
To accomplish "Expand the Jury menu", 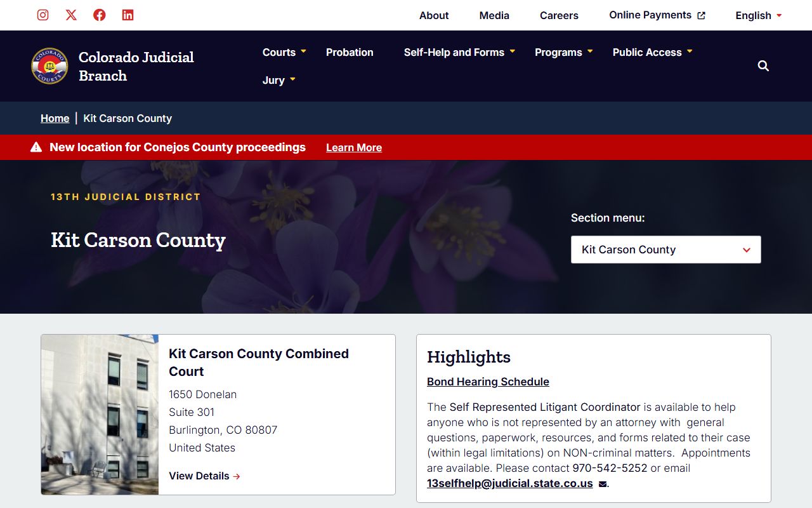I will (x=279, y=80).
